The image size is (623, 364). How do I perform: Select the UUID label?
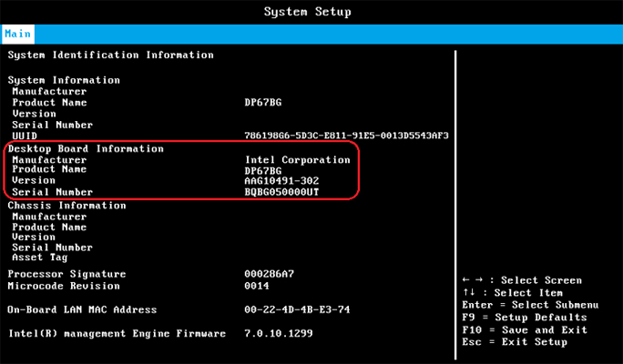pos(25,136)
